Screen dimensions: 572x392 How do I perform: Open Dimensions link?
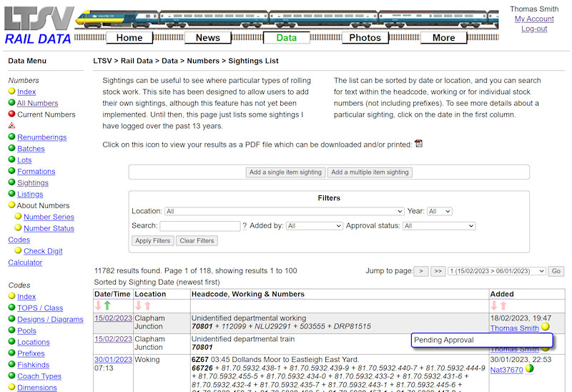click(37, 388)
